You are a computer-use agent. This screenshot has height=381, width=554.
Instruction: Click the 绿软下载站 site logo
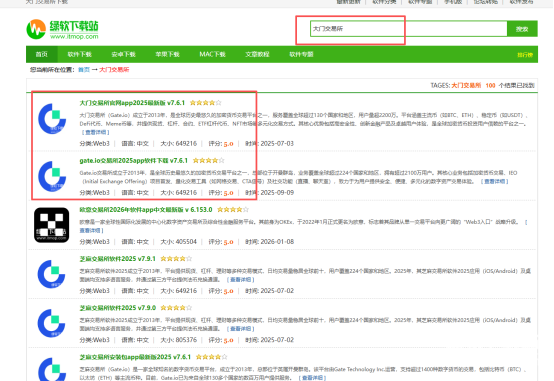point(63,29)
